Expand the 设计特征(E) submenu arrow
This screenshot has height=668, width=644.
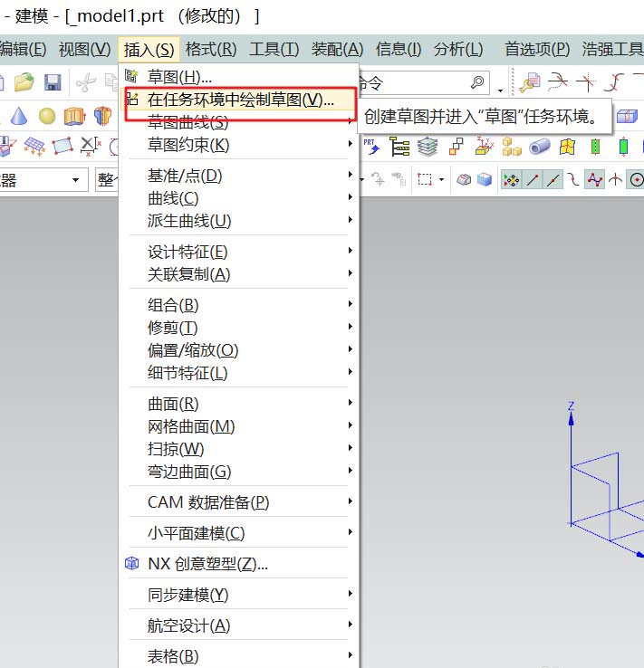(x=350, y=250)
